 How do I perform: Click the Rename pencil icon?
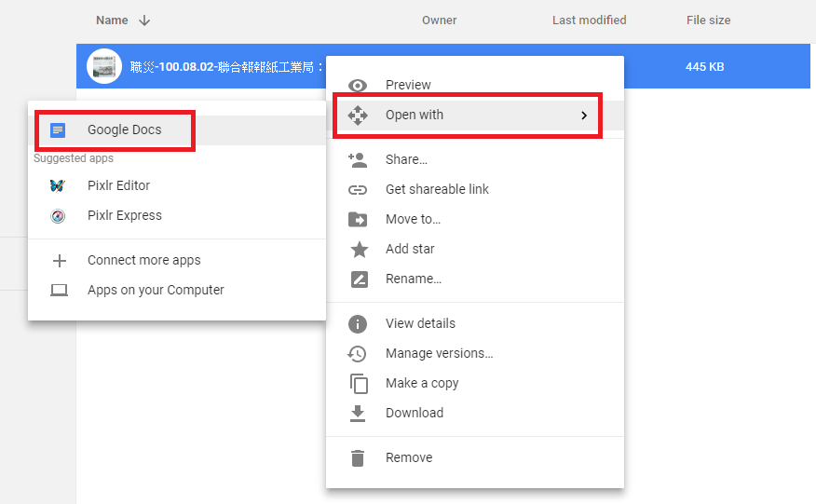[x=359, y=279]
